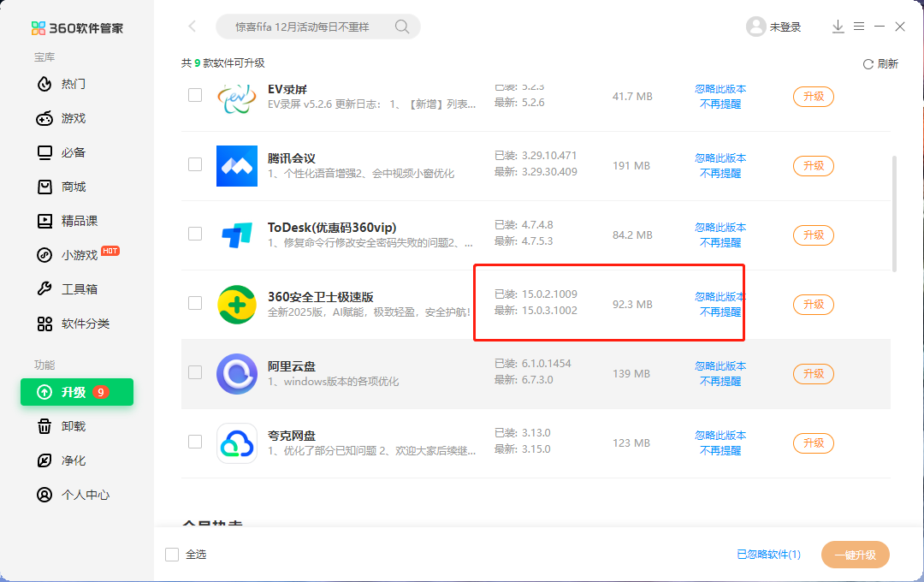Open the download manager arrow icon

(838, 27)
